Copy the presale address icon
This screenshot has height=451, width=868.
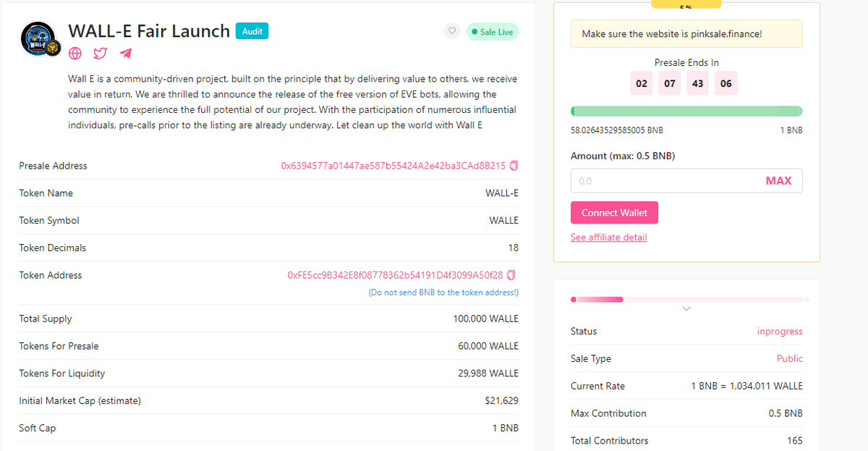click(514, 166)
